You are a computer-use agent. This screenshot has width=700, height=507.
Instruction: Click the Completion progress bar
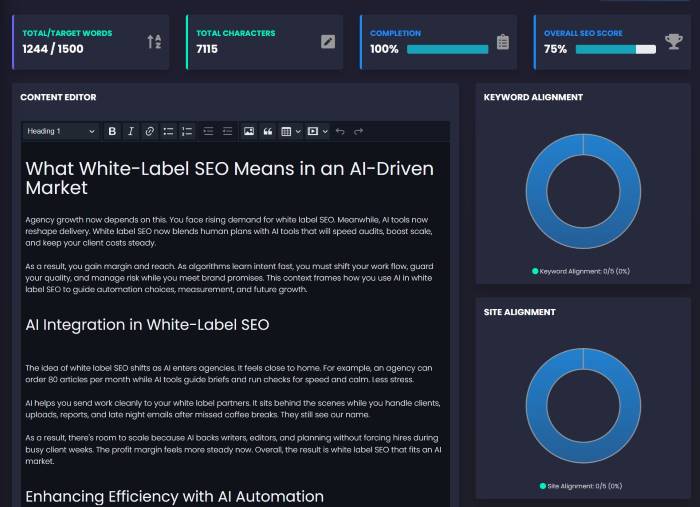(446, 49)
